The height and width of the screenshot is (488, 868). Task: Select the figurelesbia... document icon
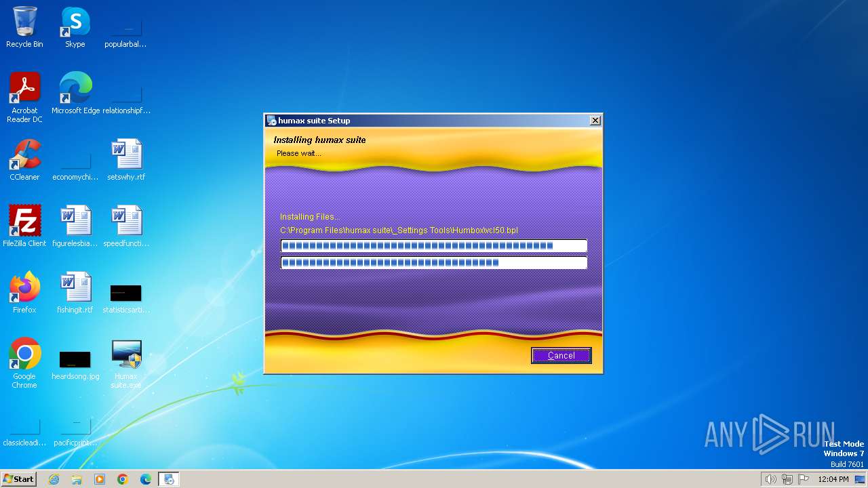pos(75,226)
